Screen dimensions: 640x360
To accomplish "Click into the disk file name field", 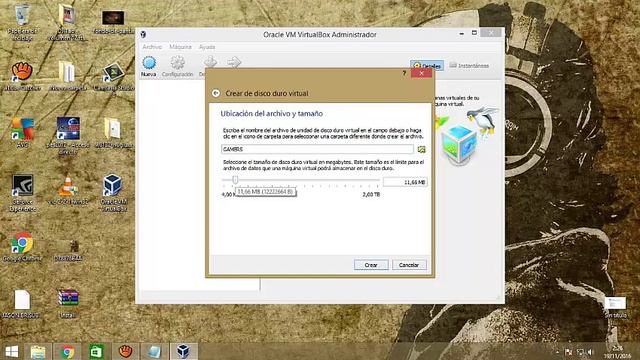I will tap(318, 149).
